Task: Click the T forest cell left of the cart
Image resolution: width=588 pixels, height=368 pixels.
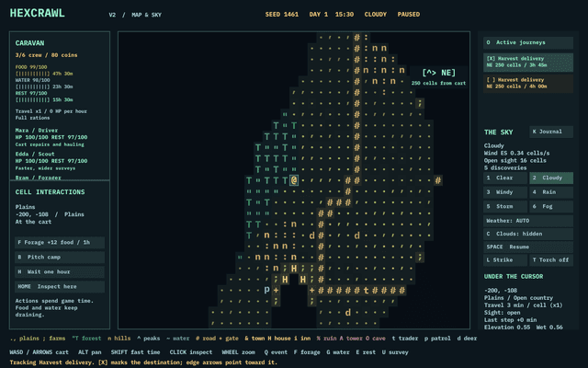Action: pos(285,180)
